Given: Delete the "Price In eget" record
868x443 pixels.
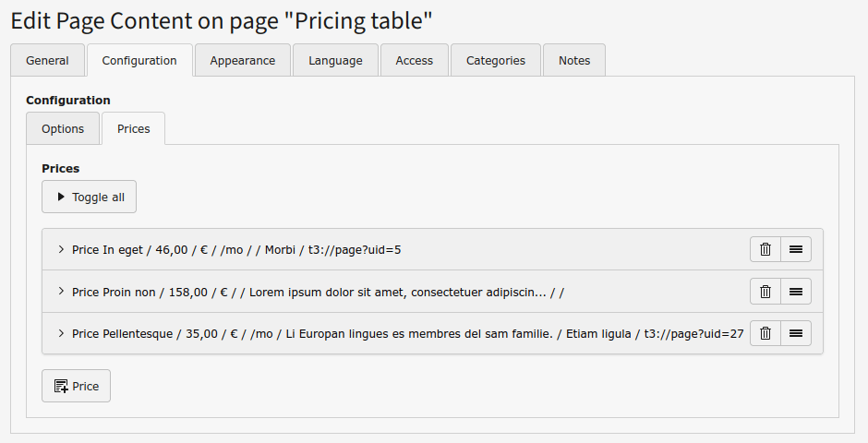Looking at the screenshot, I should [765, 249].
